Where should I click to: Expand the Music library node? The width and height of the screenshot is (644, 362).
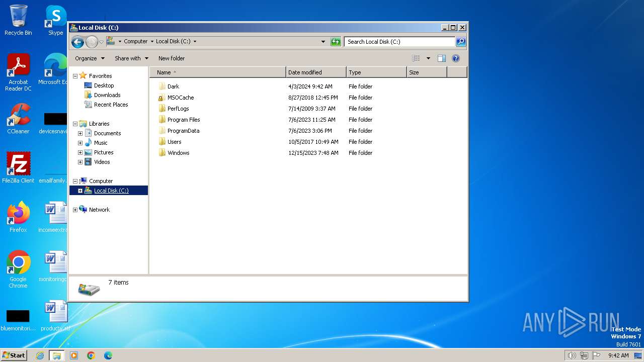point(80,143)
